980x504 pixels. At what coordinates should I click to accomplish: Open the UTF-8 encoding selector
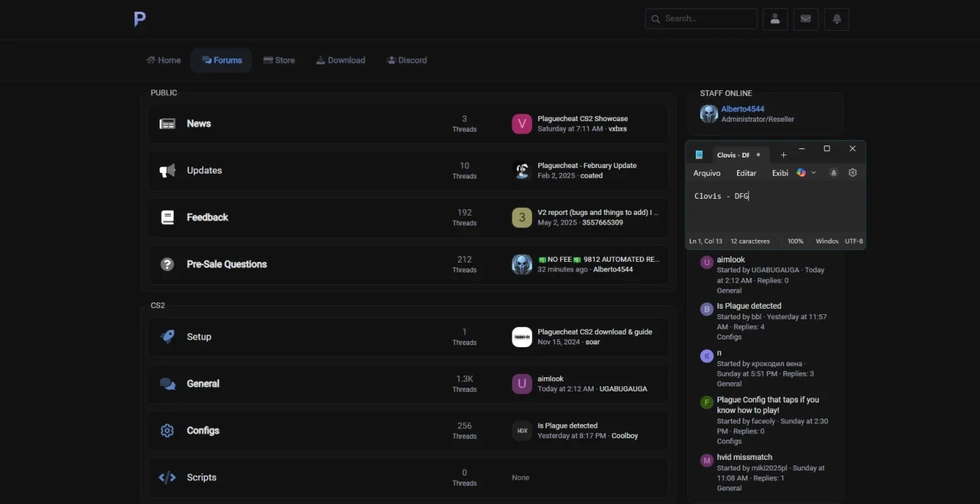pyautogui.click(x=854, y=241)
